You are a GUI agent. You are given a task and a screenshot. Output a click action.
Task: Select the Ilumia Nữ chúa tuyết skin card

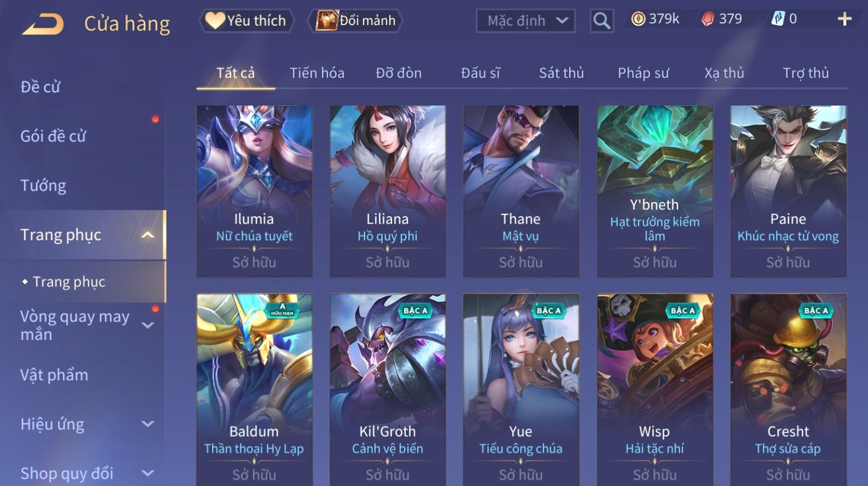(255, 191)
